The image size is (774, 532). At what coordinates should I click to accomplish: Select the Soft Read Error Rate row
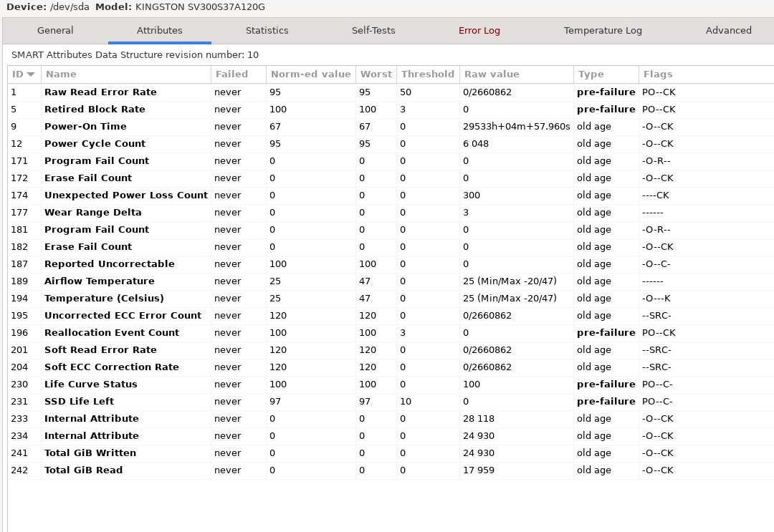391,350
